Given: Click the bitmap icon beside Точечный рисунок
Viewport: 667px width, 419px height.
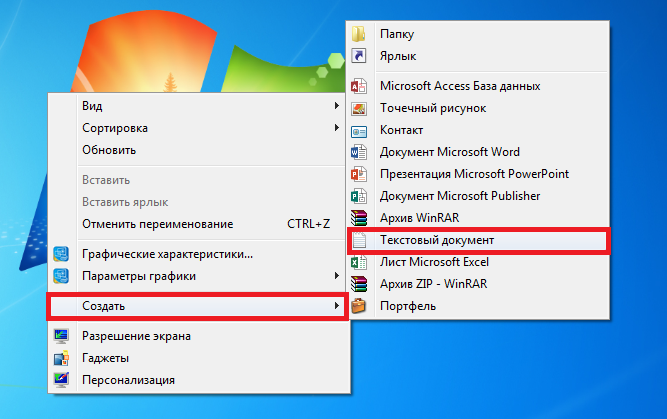Looking at the screenshot, I should click(359, 108).
